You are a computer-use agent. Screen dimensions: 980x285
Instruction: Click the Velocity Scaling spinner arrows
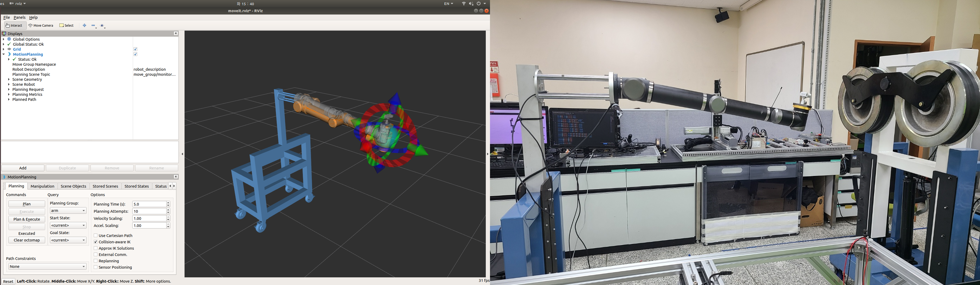tap(168, 218)
